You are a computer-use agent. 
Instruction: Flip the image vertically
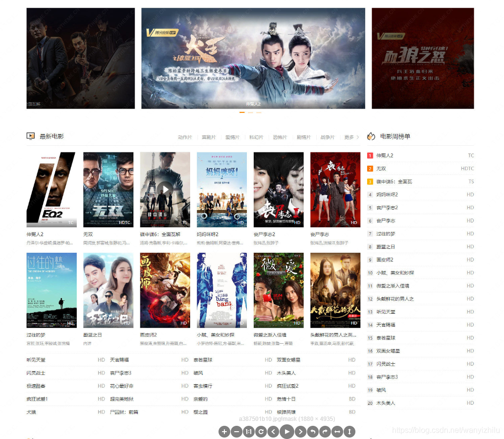pyautogui.click(x=350, y=432)
